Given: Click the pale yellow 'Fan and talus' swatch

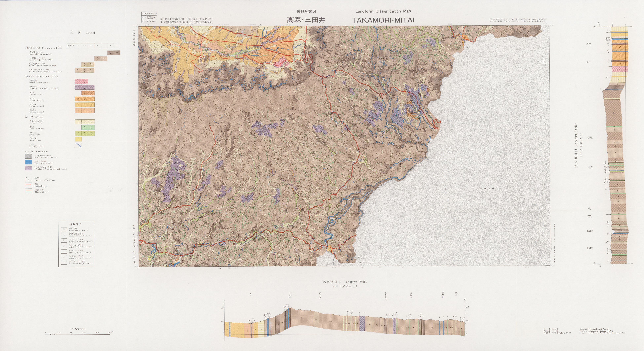Looking at the screenshot, I should point(85,122).
